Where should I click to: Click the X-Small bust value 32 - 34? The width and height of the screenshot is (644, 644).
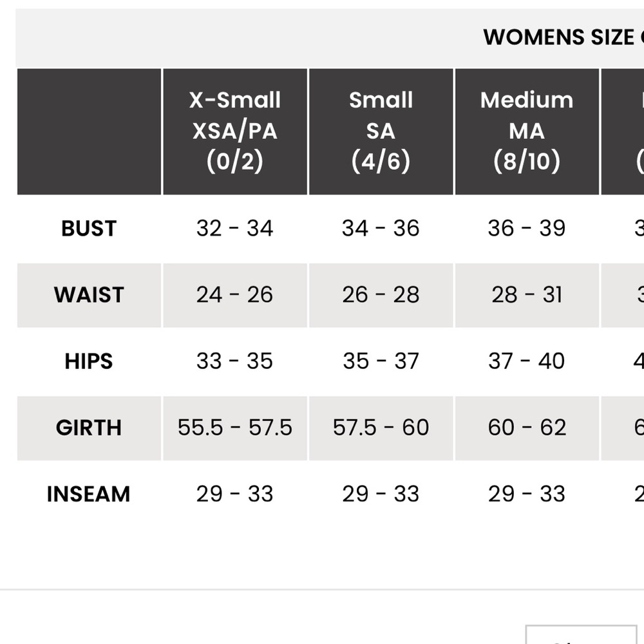(234, 229)
